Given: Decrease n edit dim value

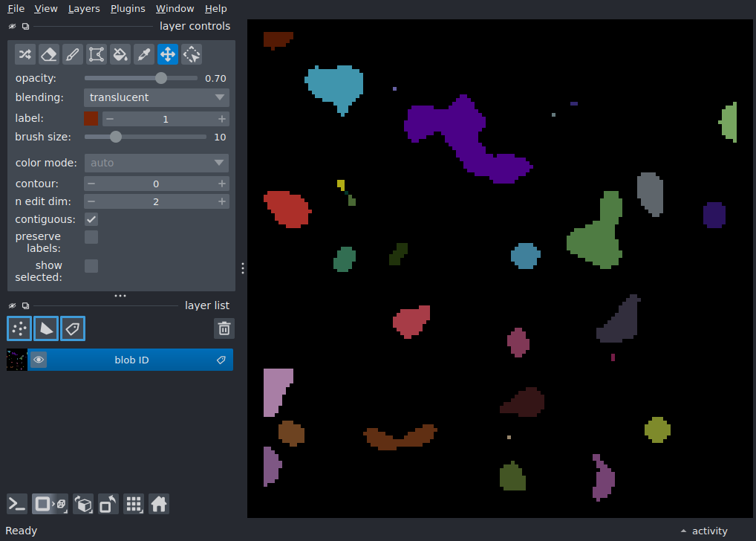Looking at the screenshot, I should [x=91, y=201].
